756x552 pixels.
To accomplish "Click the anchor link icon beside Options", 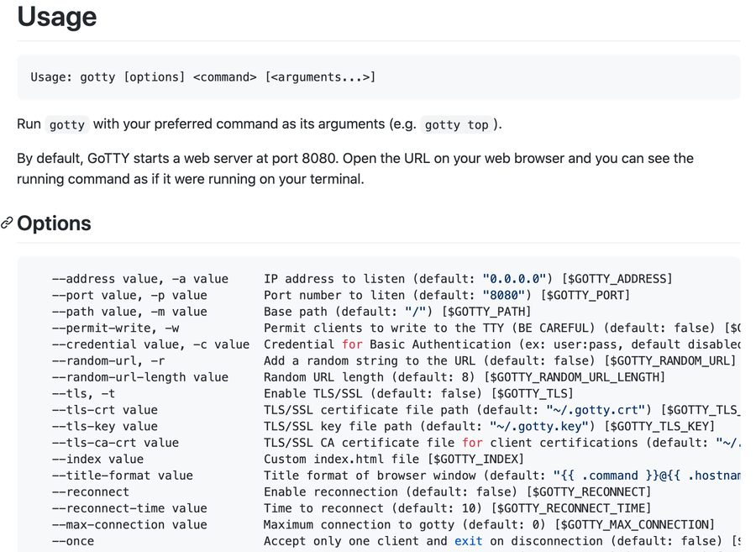I will [7, 223].
